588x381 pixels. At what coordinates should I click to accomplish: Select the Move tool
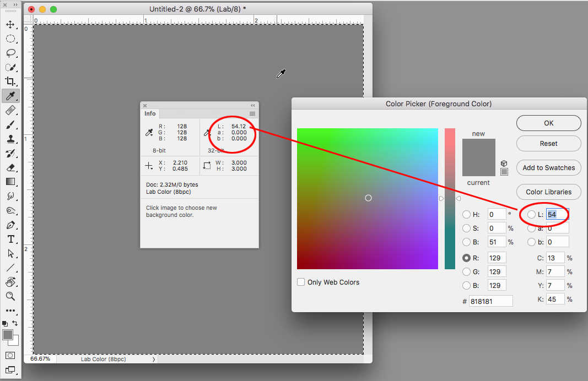[x=11, y=24]
